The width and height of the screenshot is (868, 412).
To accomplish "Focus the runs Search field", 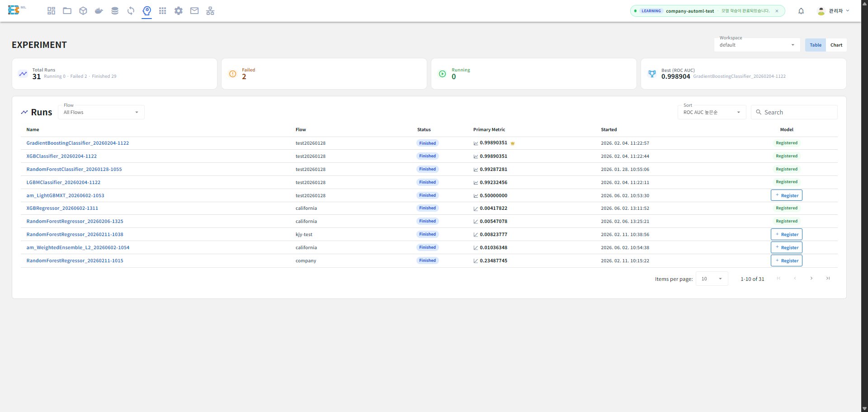I will 794,112.
